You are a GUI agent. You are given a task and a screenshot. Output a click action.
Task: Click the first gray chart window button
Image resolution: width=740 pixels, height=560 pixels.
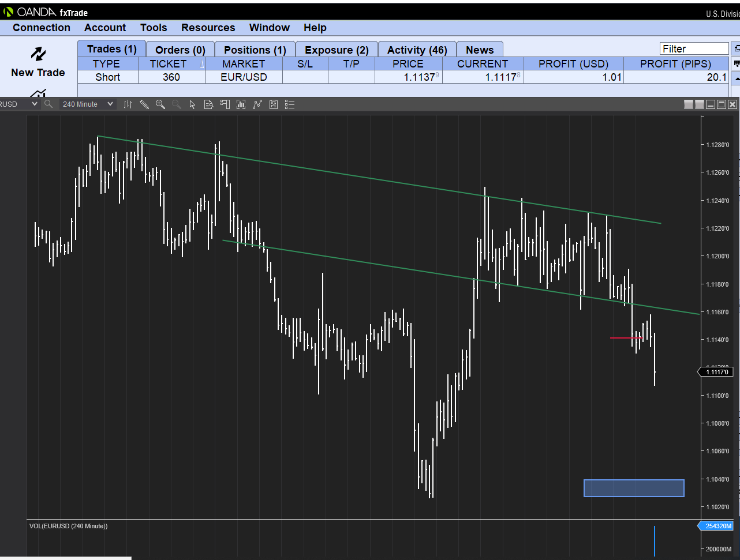[688, 104]
